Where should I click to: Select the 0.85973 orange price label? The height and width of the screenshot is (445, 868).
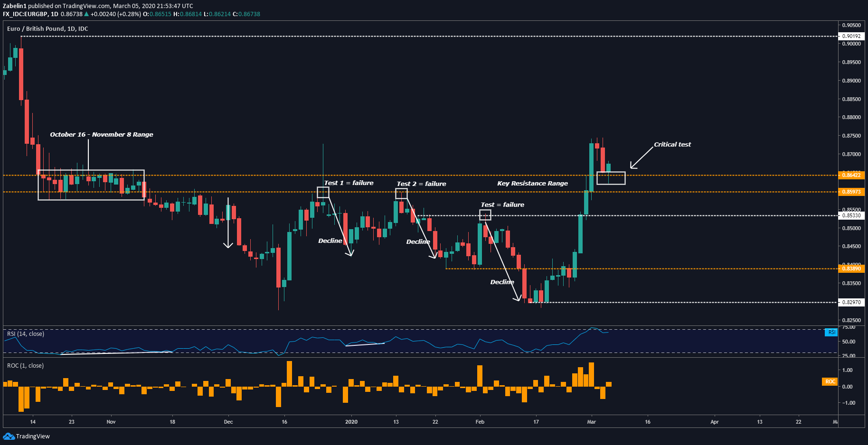851,192
